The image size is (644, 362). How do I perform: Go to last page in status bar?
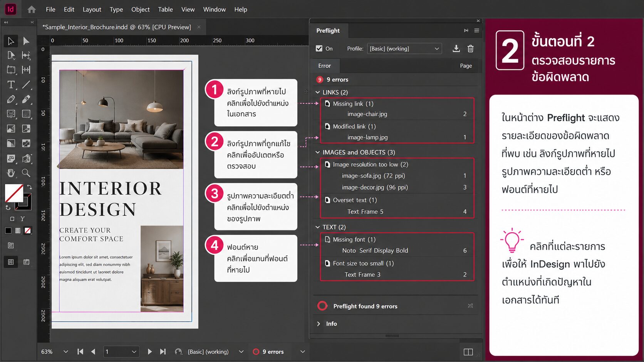tap(163, 352)
